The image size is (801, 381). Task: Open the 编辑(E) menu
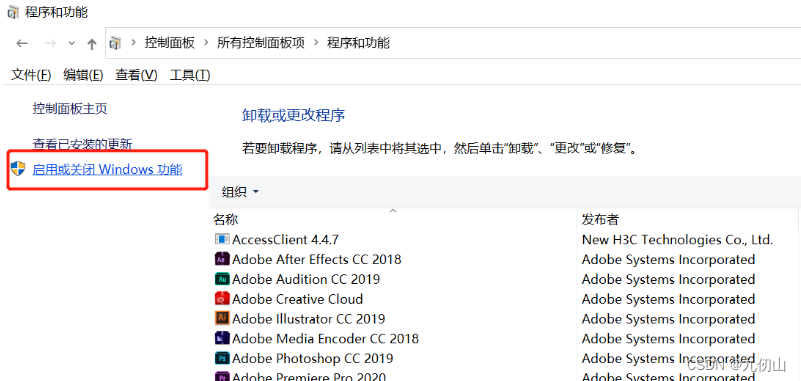tap(83, 75)
